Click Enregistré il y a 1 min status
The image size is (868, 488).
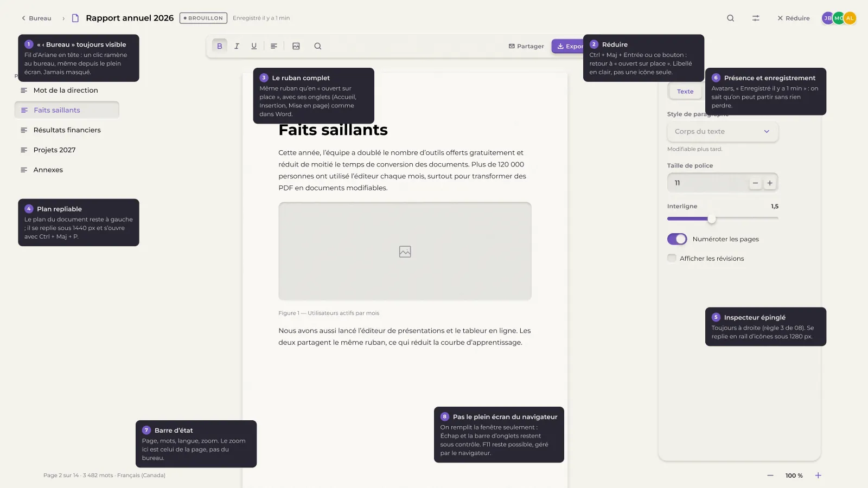click(261, 18)
